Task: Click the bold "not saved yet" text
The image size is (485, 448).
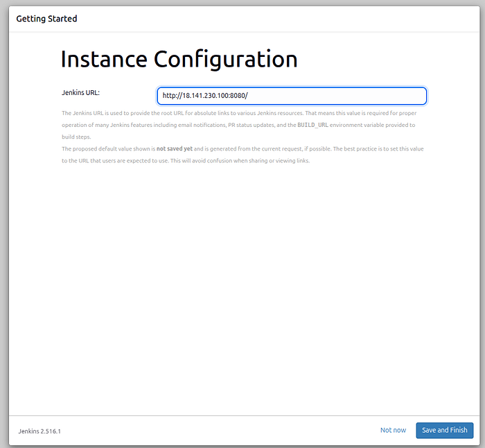Action: [175, 148]
